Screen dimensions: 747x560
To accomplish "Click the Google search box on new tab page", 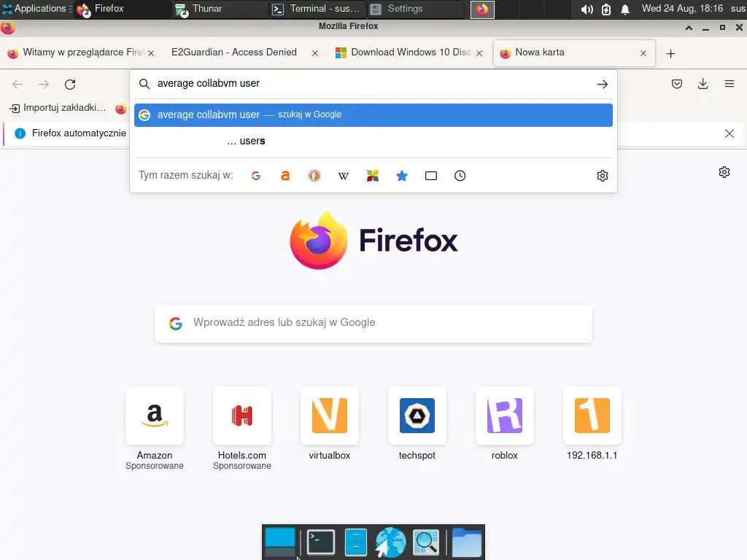I will (x=373, y=323).
